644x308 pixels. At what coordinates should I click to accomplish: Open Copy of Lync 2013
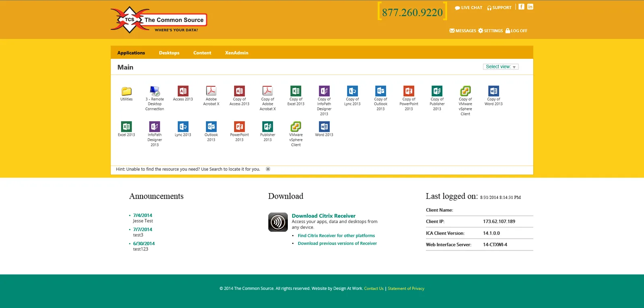point(352,91)
